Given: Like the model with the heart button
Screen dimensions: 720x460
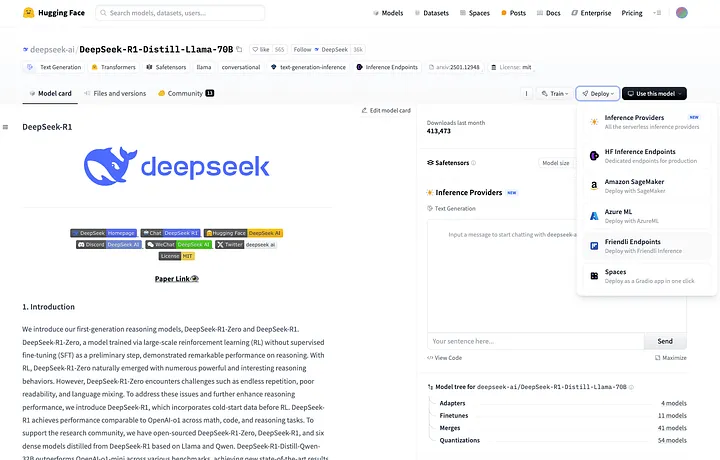Looking at the screenshot, I should (x=261, y=50).
